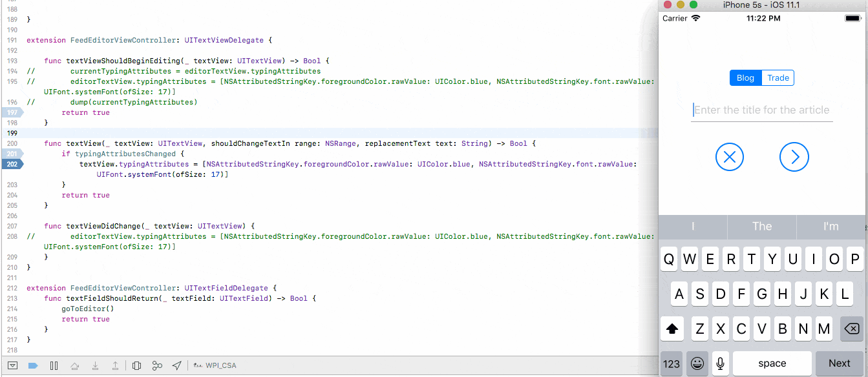Pause program execution in debug bar
Viewport: 868px width, 377px height.
coord(54,365)
